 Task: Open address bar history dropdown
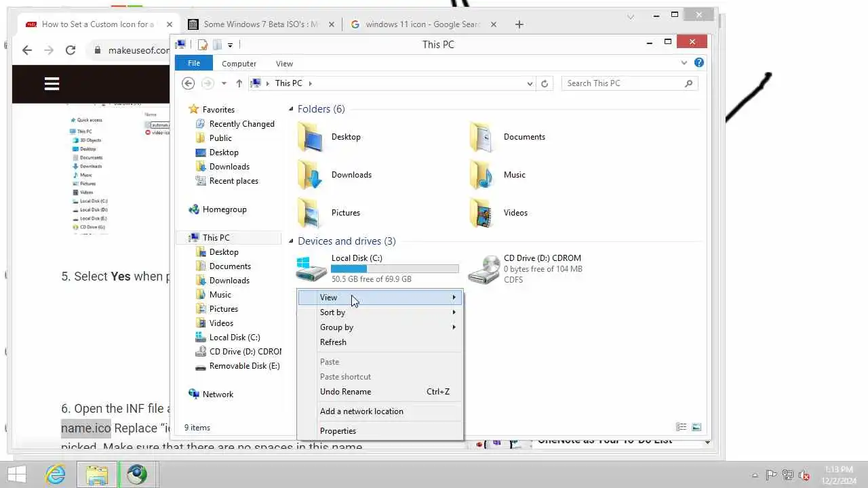pyautogui.click(x=530, y=83)
